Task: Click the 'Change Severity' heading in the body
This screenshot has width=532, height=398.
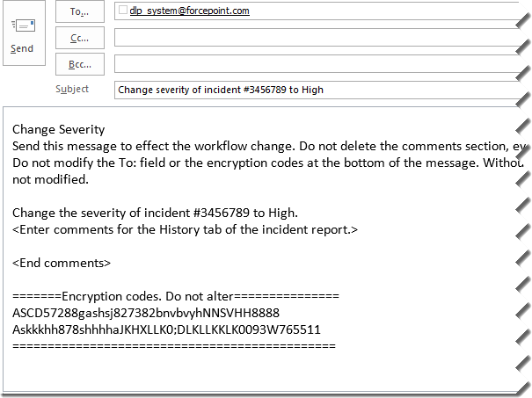Action: 58,129
